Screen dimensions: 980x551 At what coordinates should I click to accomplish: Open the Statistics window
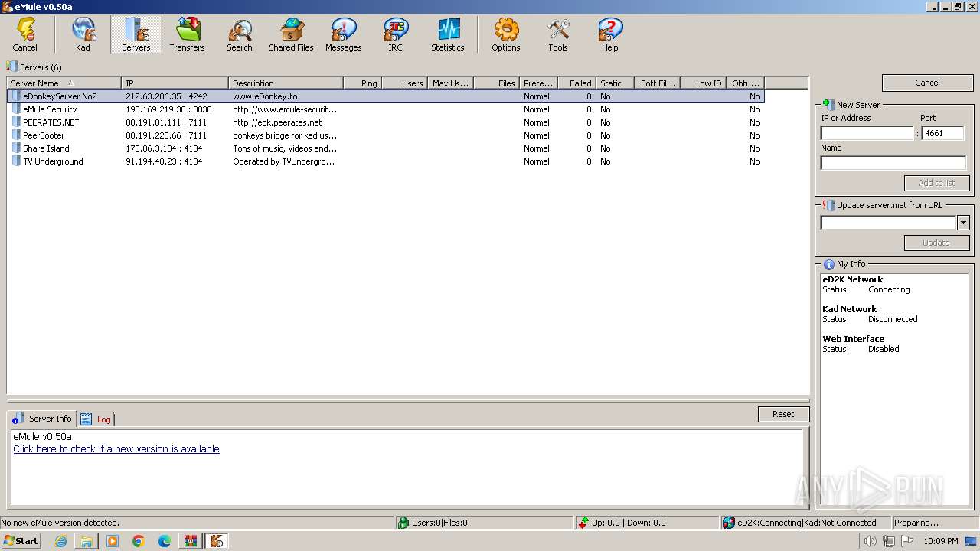tap(448, 34)
